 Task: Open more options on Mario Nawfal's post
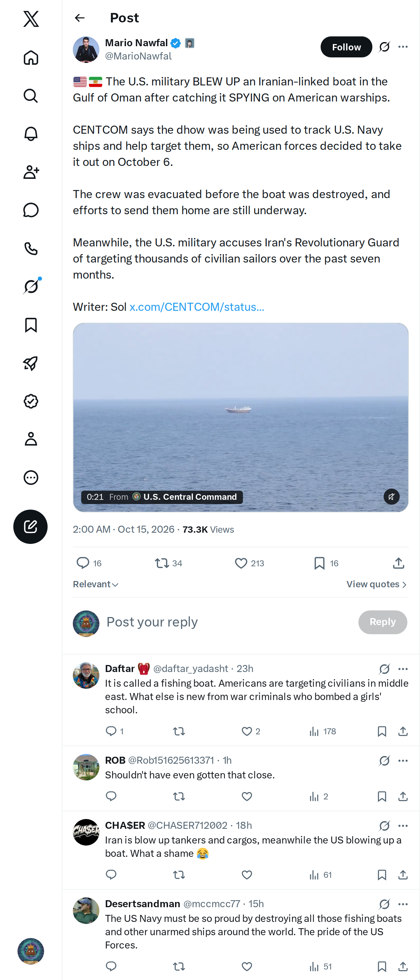click(403, 47)
